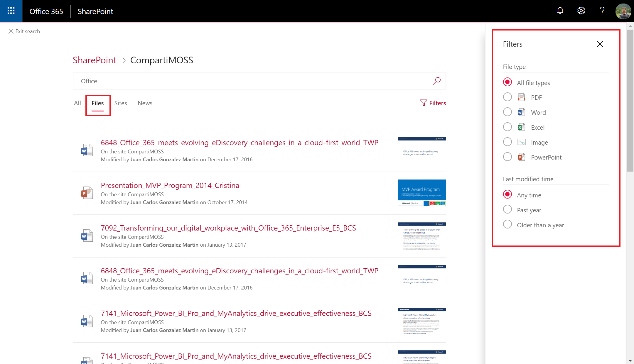Open the help question mark
The height and width of the screenshot is (364, 634).
click(602, 11)
